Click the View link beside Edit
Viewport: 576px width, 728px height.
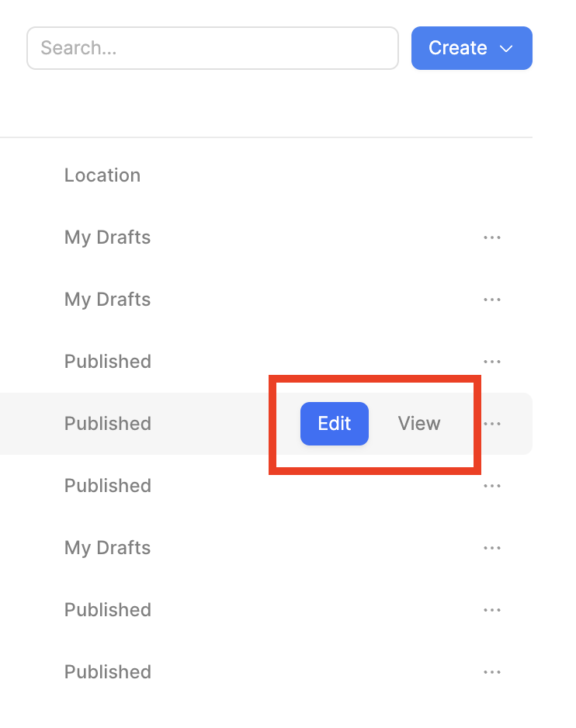pyautogui.click(x=419, y=424)
